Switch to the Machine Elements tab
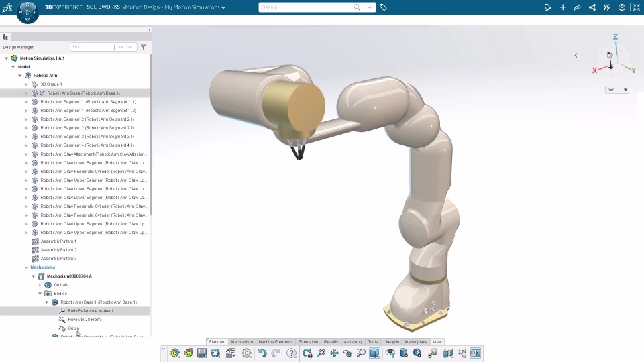This screenshot has width=644, height=362. tap(276, 341)
